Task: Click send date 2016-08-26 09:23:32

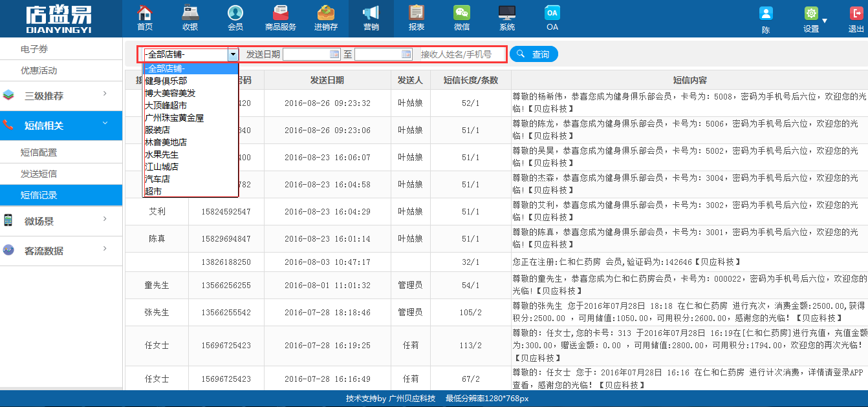Action: pos(327,103)
